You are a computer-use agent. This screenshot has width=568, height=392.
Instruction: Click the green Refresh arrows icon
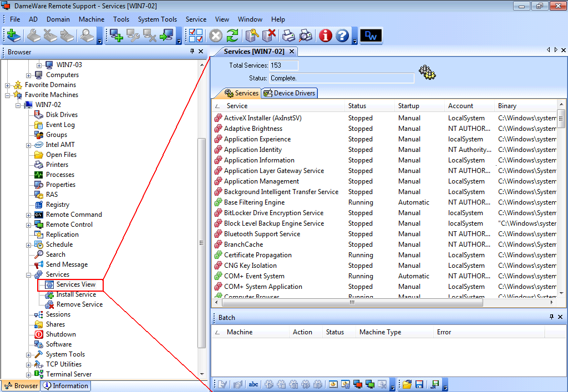[x=232, y=35]
